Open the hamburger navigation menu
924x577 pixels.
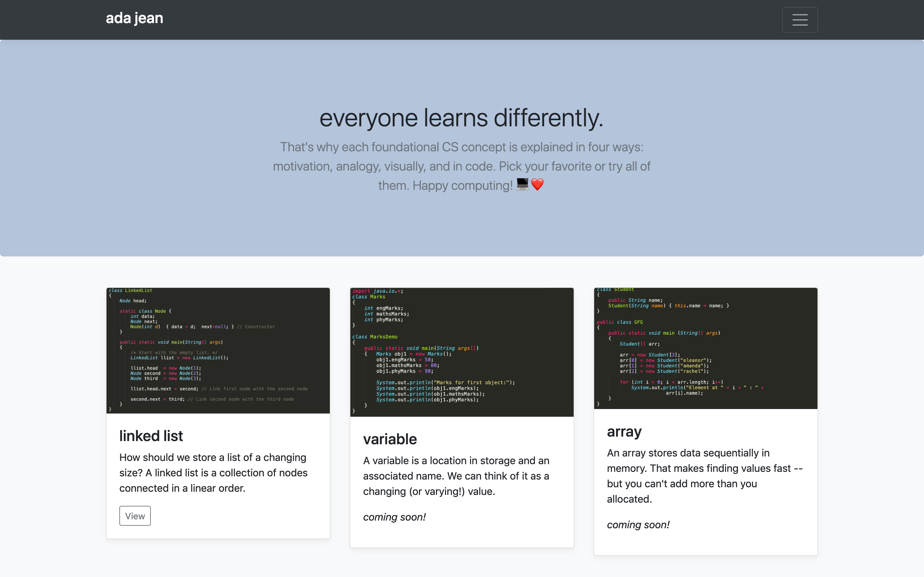point(800,20)
